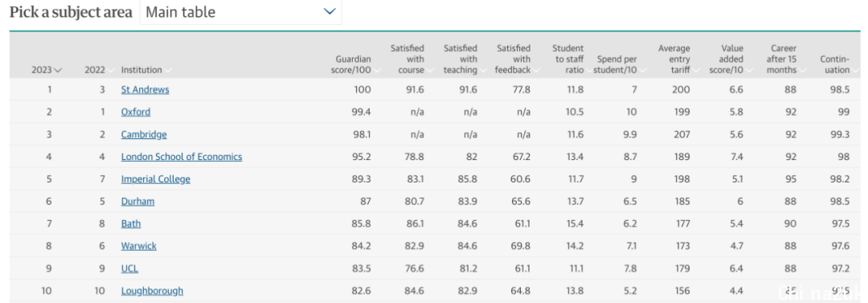Open the subject area dropdown
The width and height of the screenshot is (868, 303).
click(240, 11)
